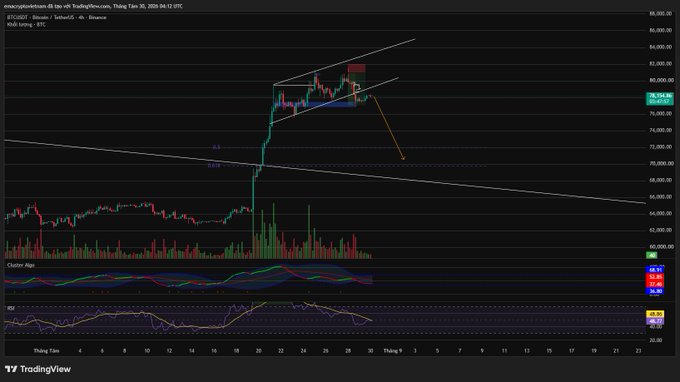Click the emacryptovietnam snapshot header text
This screenshot has width=680, height=382.
(93, 6)
